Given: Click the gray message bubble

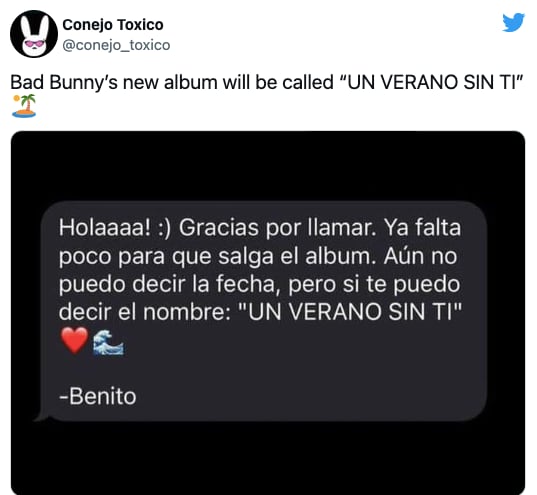Looking at the screenshot, I should click(264, 311).
